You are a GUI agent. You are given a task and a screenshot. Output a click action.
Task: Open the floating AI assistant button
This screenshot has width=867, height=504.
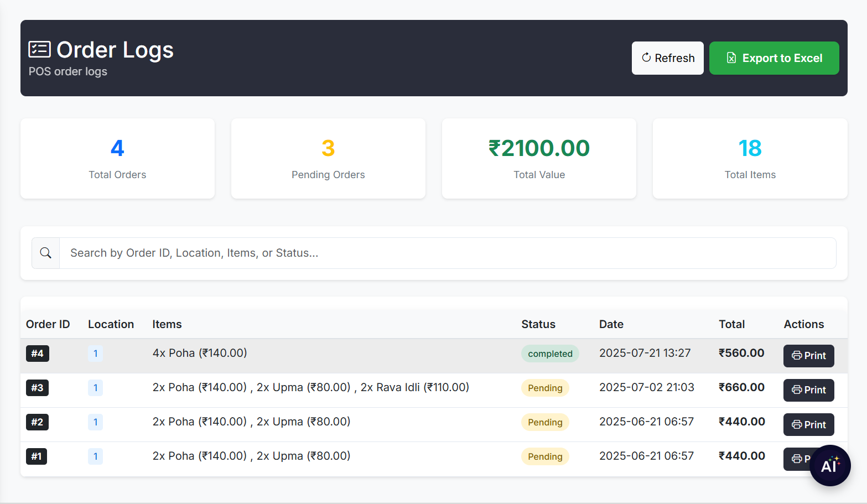[829, 465]
